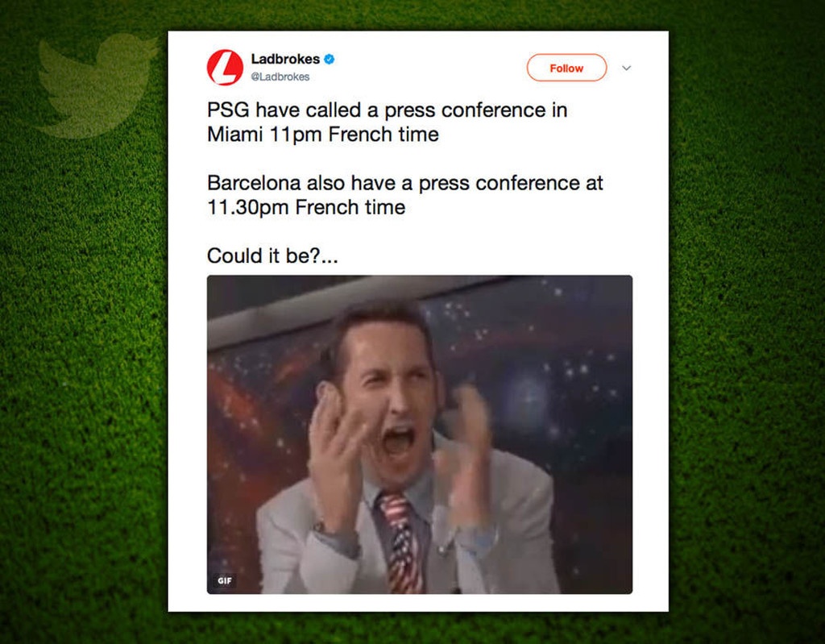Screen dimensions: 825x644
Task: Follow the Ladbrokes account
Action: pyautogui.click(x=566, y=68)
